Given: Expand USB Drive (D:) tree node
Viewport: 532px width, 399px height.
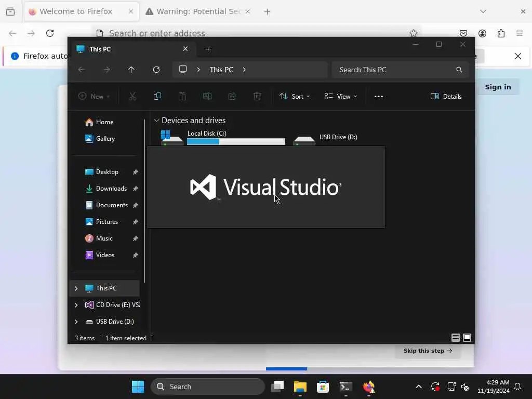Looking at the screenshot, I should 76,322.
